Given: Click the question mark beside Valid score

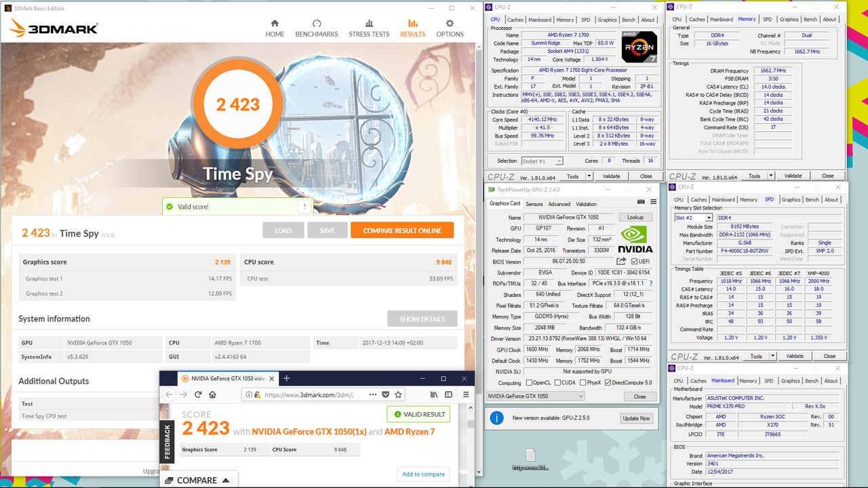Looking at the screenshot, I should click(304, 207).
